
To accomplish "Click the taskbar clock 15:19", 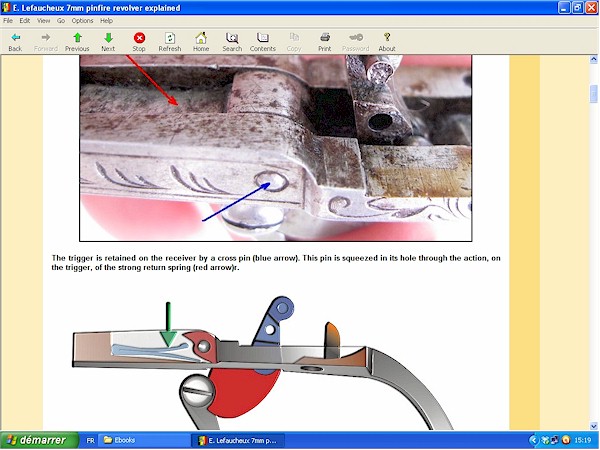I will [x=582, y=440].
